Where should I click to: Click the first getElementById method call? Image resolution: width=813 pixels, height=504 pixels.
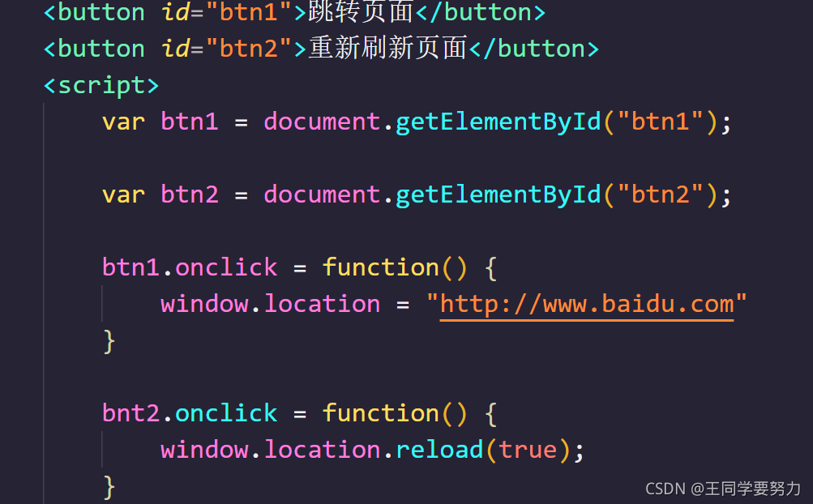coord(498,123)
